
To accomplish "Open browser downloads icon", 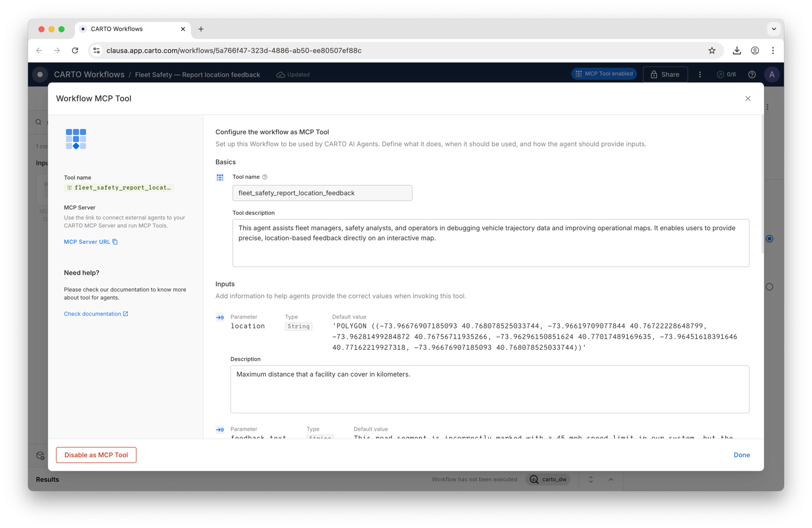I will [736, 51].
